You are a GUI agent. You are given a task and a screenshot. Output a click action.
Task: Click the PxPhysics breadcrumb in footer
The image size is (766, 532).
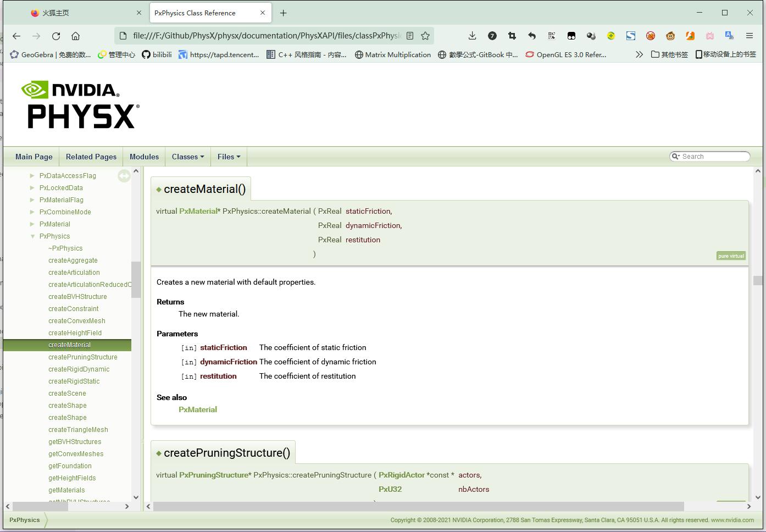[25, 520]
